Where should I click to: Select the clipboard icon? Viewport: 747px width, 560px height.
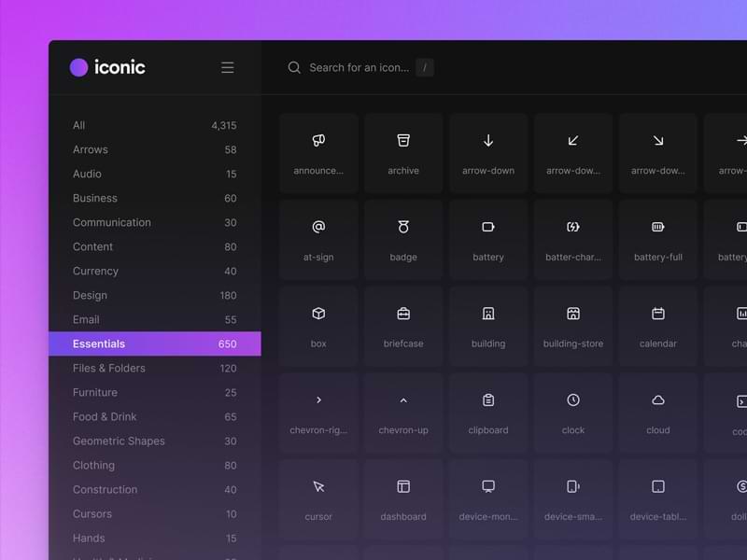(x=487, y=410)
